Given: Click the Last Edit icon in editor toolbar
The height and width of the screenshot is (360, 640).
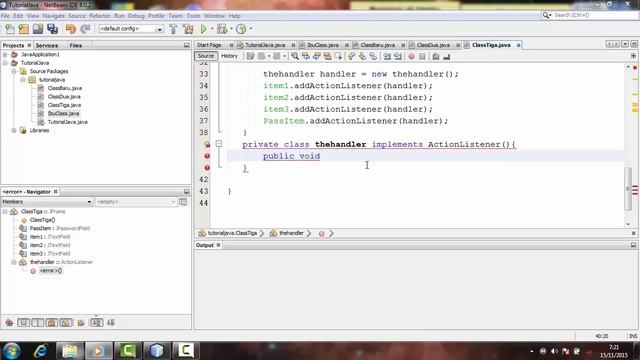Looking at the screenshot, I should pos(250,56).
